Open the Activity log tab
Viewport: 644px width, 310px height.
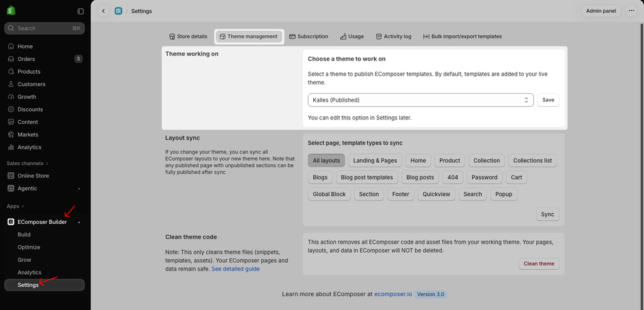click(394, 36)
